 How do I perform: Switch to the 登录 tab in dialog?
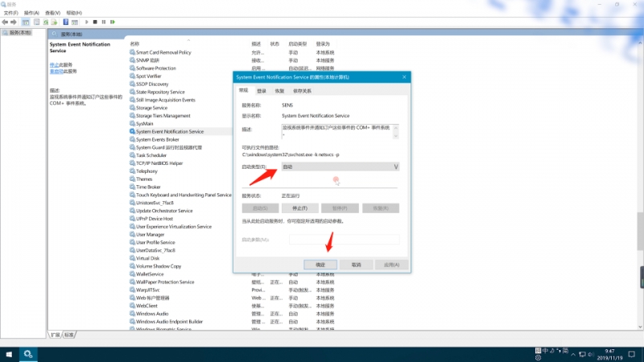tap(262, 91)
